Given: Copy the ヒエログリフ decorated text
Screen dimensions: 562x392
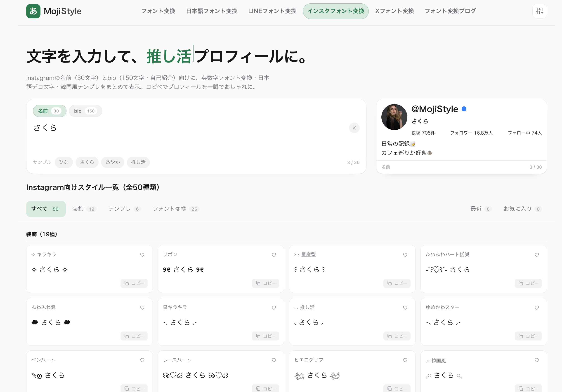Looking at the screenshot, I should pyautogui.click(x=397, y=388).
